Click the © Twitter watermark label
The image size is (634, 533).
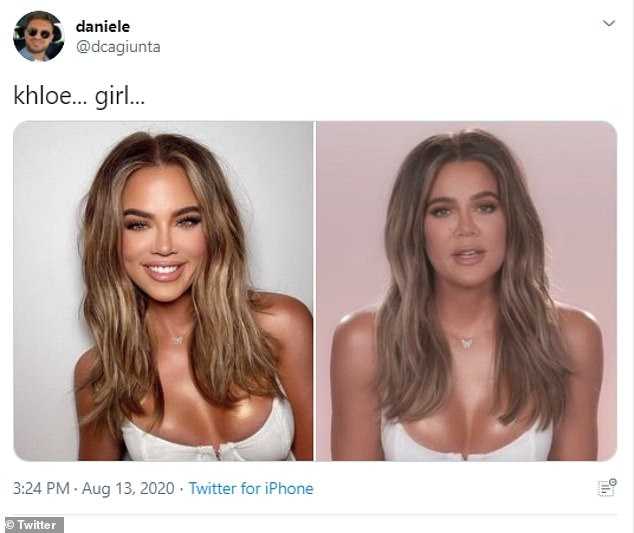click(x=32, y=525)
